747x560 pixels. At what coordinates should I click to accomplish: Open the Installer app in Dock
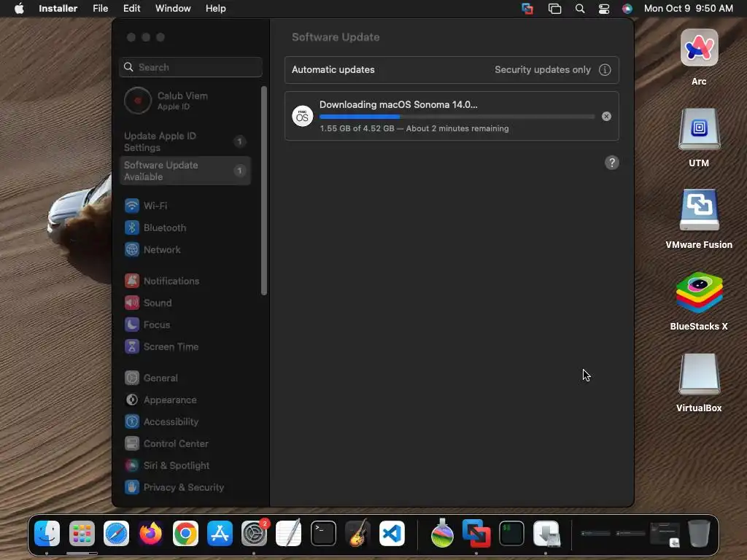[x=546, y=533]
